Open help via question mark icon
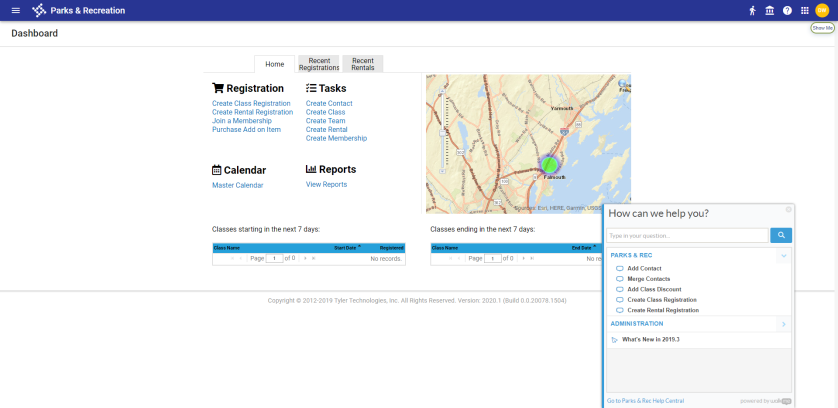 787,10
